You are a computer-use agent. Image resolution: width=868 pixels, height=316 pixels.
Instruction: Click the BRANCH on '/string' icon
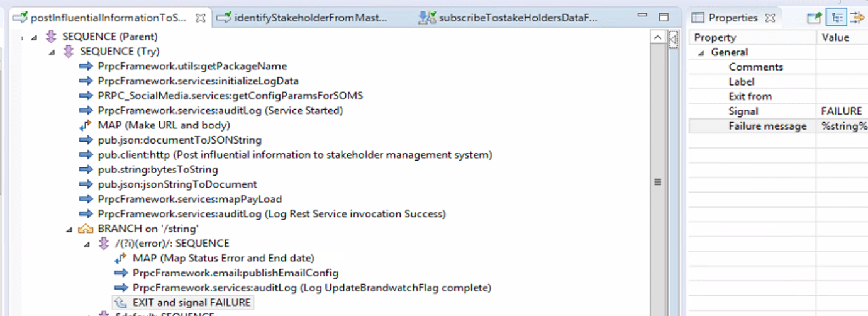coord(86,229)
